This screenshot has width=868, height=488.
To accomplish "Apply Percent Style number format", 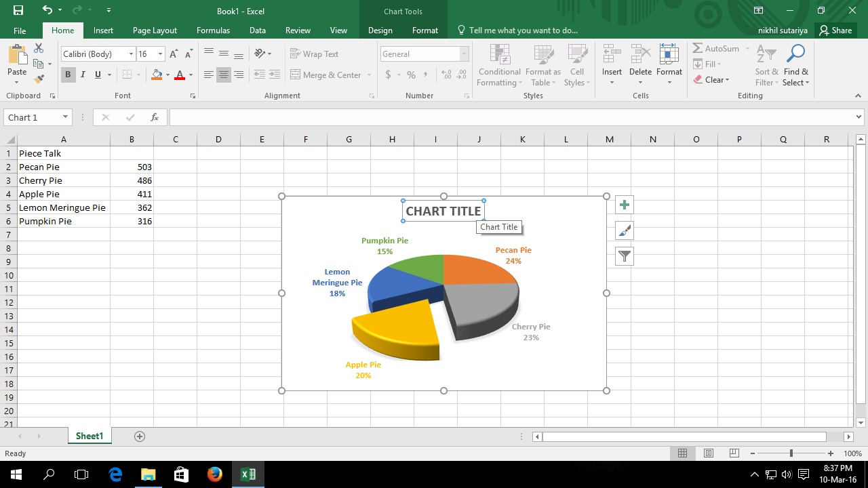I will click(411, 75).
